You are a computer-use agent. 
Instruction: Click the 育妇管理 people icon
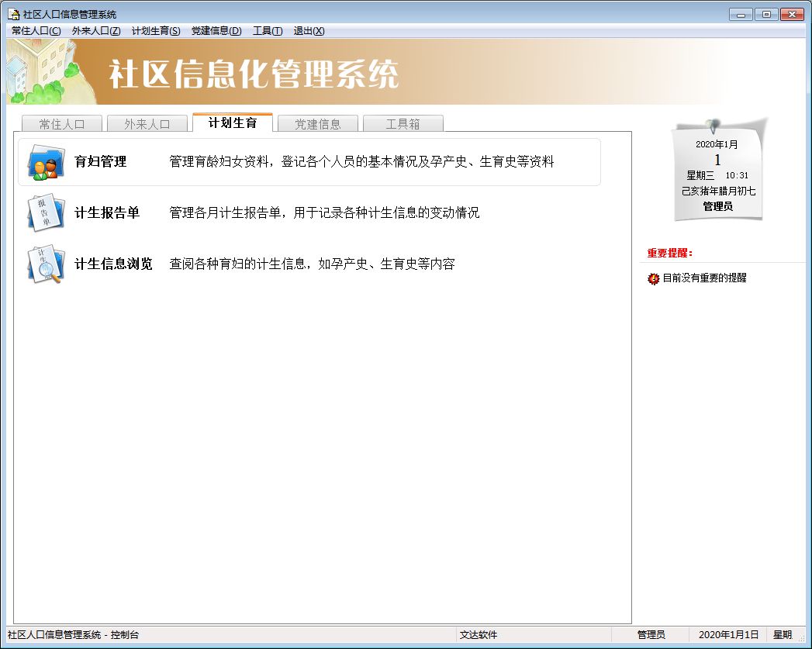46,163
